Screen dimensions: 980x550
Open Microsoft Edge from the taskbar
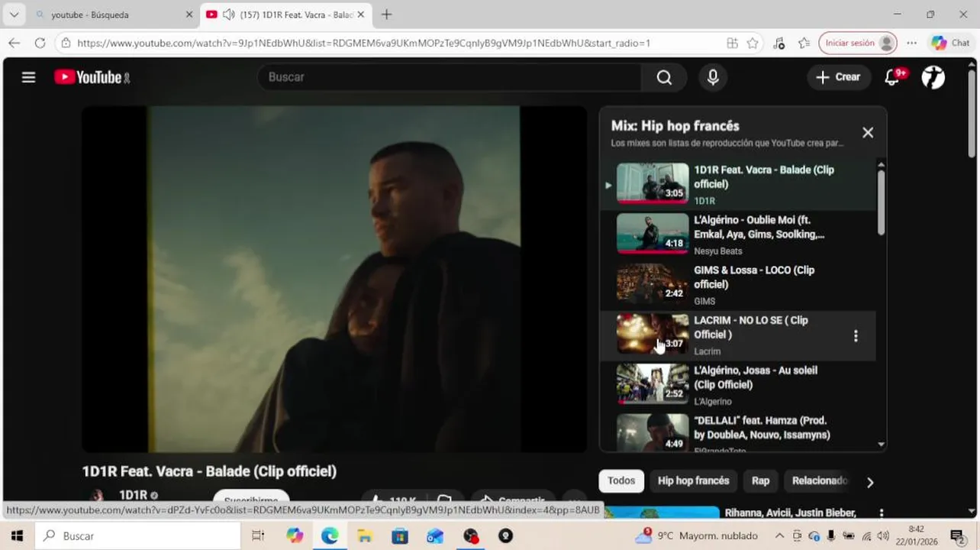click(330, 536)
